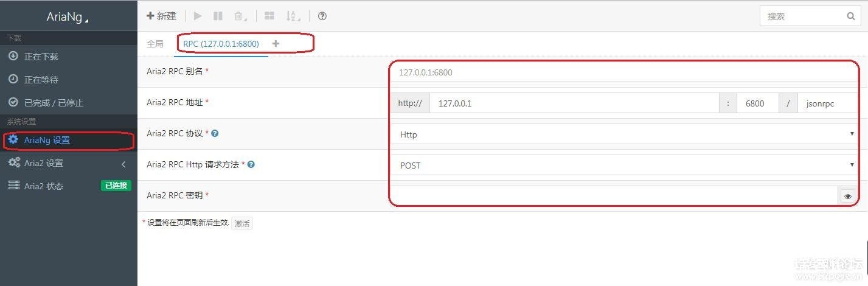
Task: Click the download arrow icon beside 正在下载
Action: point(13,56)
